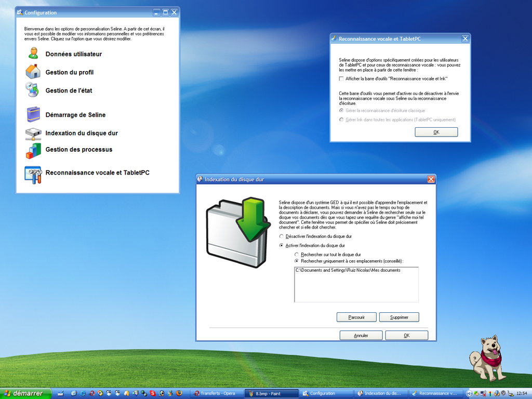The height and width of the screenshot is (399, 532).
Task: Click the house icon for Gestion du profil
Action: [x=33, y=72]
